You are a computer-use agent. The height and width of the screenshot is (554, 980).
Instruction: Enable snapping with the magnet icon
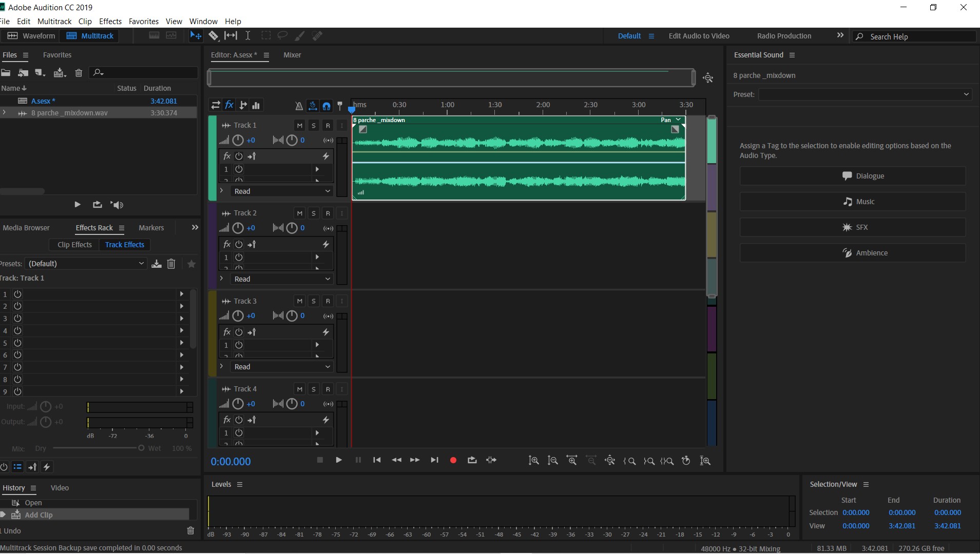pyautogui.click(x=327, y=106)
